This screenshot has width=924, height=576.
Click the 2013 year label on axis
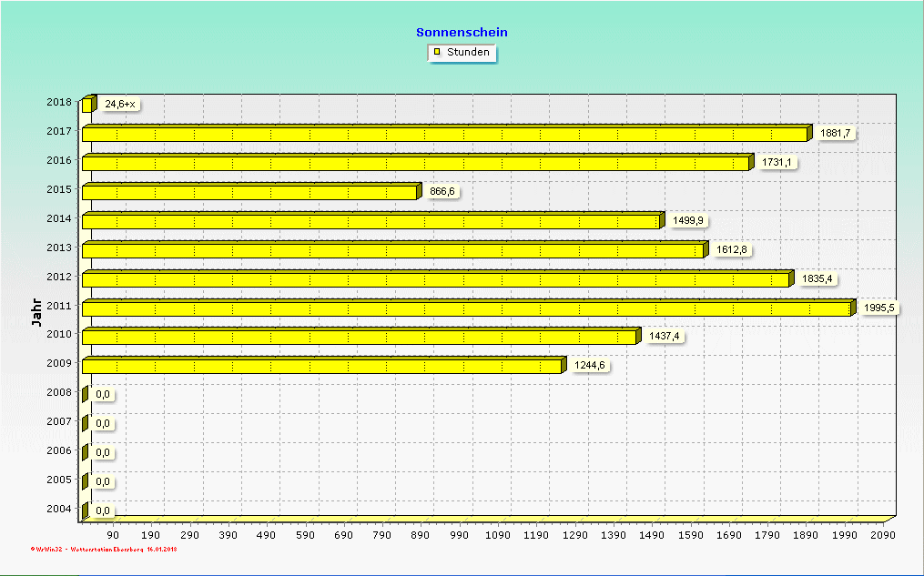59,248
